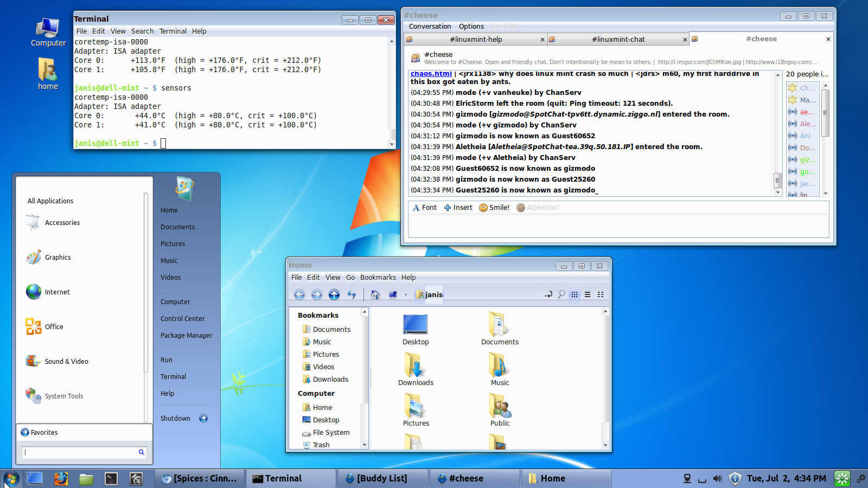The image size is (868, 488).
Task: Reload the current folder in file manager
Action: tap(352, 294)
